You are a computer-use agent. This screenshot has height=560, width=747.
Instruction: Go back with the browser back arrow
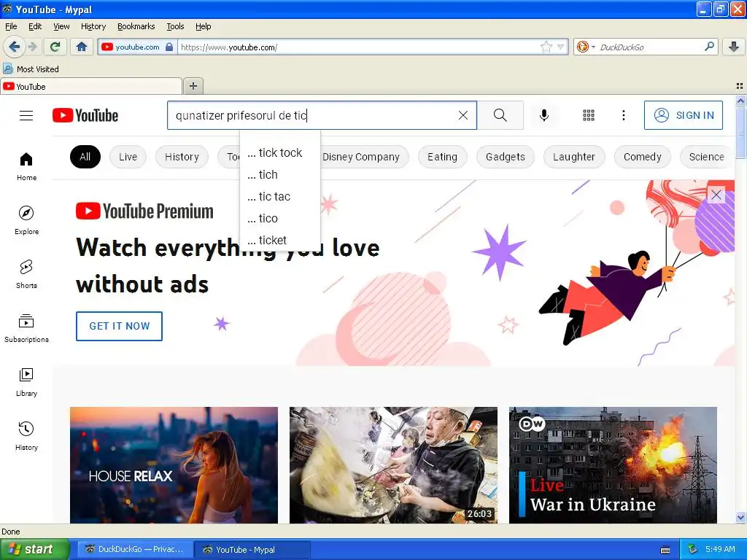pyautogui.click(x=14, y=47)
